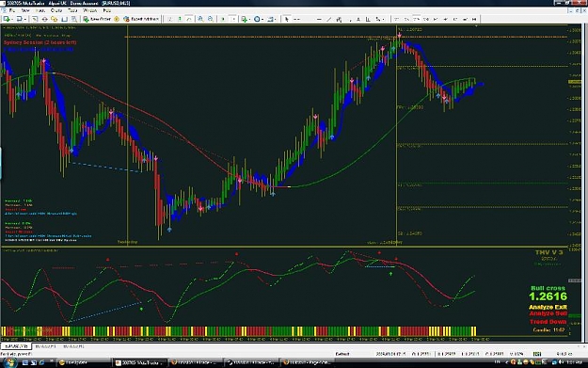Screen dimensions: 588x368
Task: Select the Text (A) drawing tool
Action: (x=358, y=19)
